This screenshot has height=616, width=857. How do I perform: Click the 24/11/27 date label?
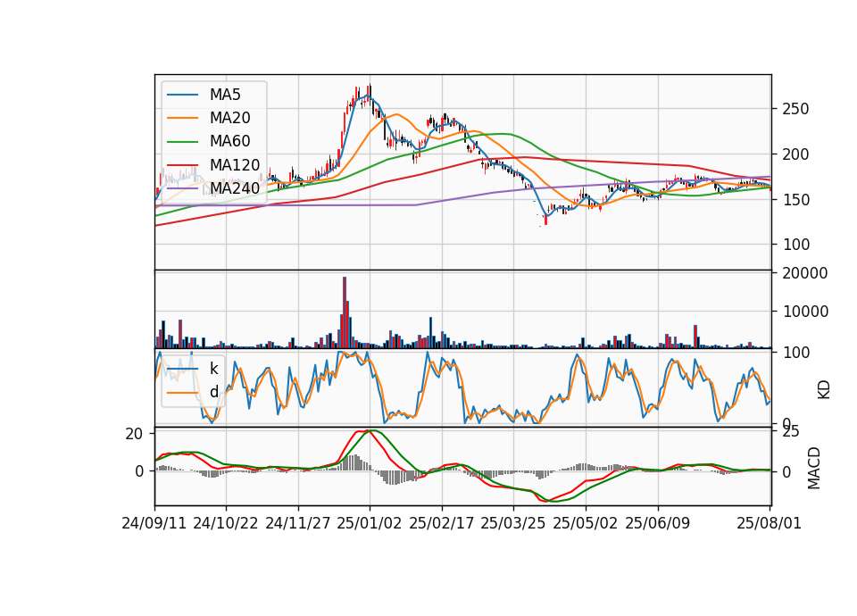pos(298,523)
